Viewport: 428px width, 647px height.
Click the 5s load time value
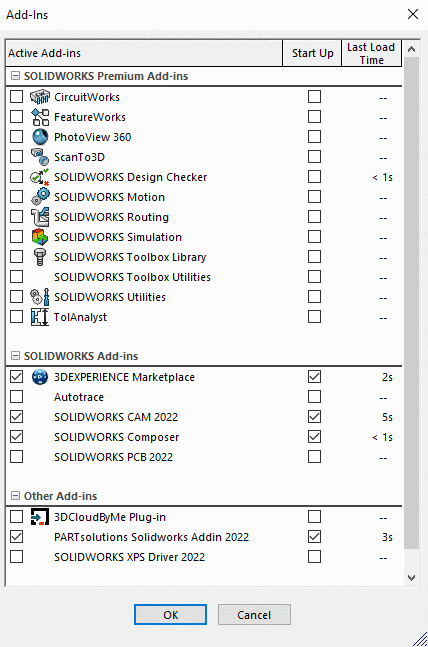click(x=387, y=417)
